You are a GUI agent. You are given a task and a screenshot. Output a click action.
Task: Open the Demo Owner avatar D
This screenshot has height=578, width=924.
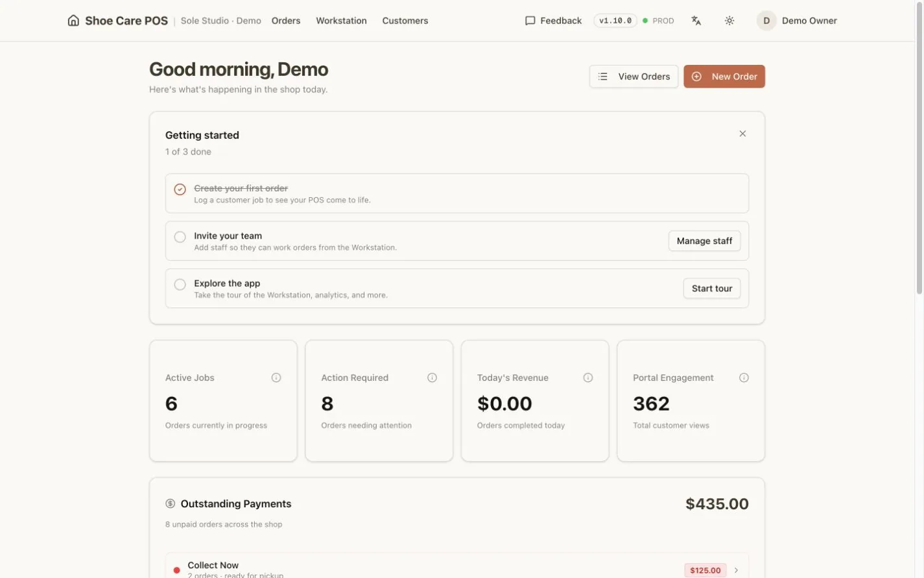coord(766,21)
